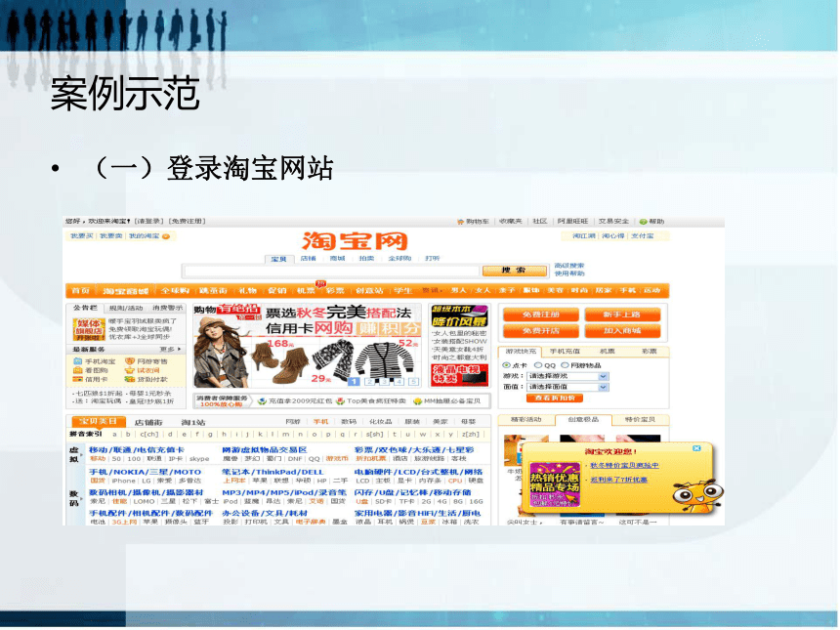Open 试衣间 service icon
This screenshot has width=840, height=630.
[x=130, y=371]
